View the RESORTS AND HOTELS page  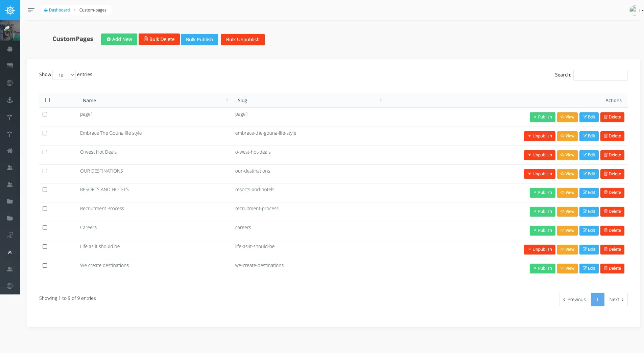tap(567, 193)
